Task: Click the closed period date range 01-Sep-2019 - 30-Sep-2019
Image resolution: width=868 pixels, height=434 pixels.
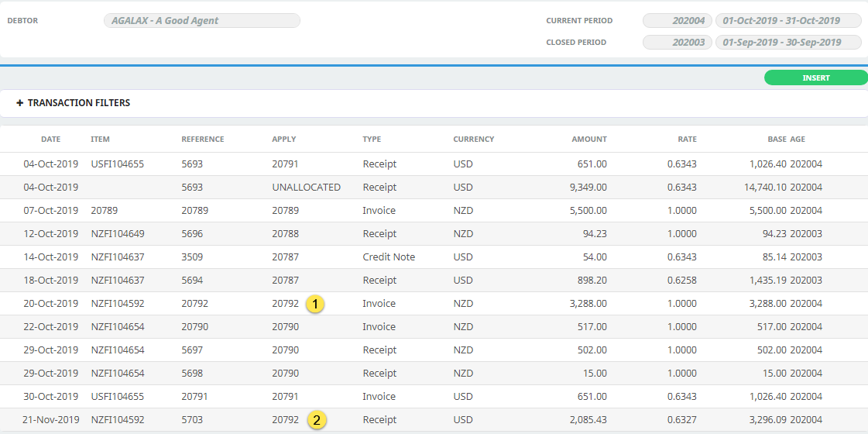Action: pyautogui.click(x=788, y=42)
